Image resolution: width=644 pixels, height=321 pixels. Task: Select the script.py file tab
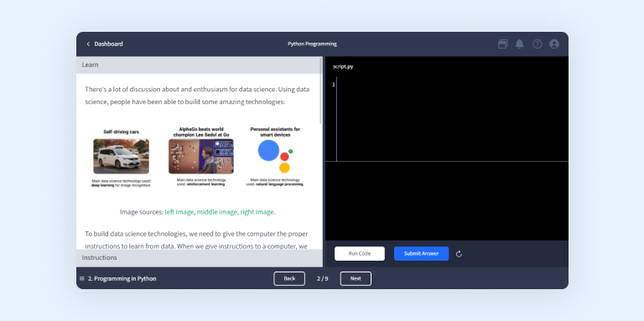[x=343, y=66]
